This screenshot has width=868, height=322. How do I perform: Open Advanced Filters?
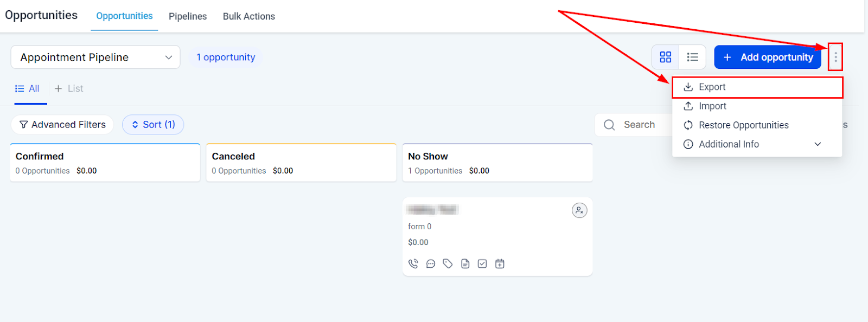pos(62,125)
